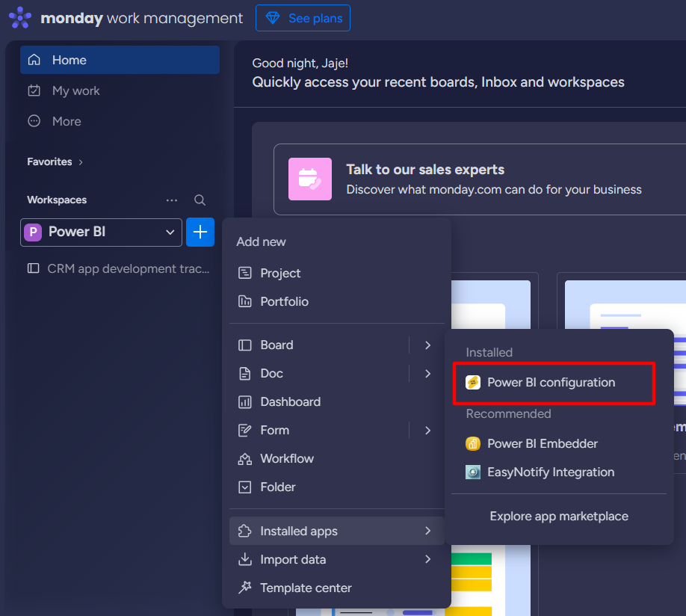Expand the Doc submenu arrow
Image resolution: width=686 pixels, height=616 pixels.
[x=428, y=374]
